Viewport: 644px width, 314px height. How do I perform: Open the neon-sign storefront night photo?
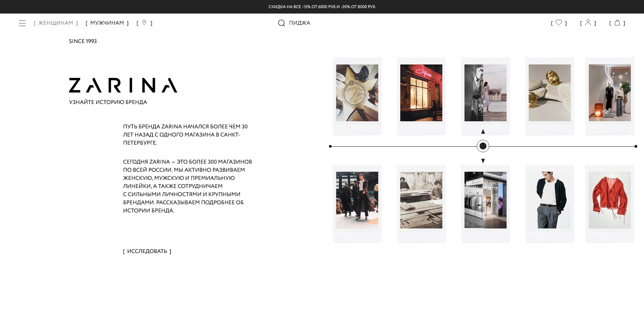[x=421, y=96]
